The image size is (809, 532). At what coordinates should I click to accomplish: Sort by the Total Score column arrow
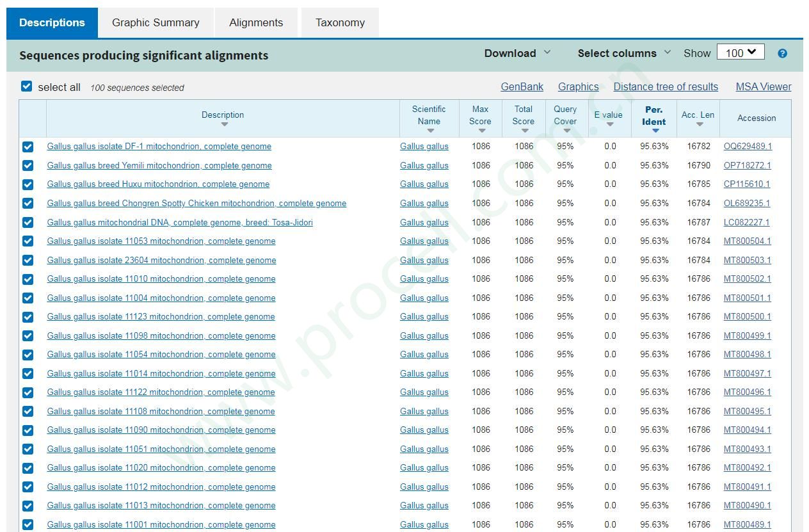[524, 131]
